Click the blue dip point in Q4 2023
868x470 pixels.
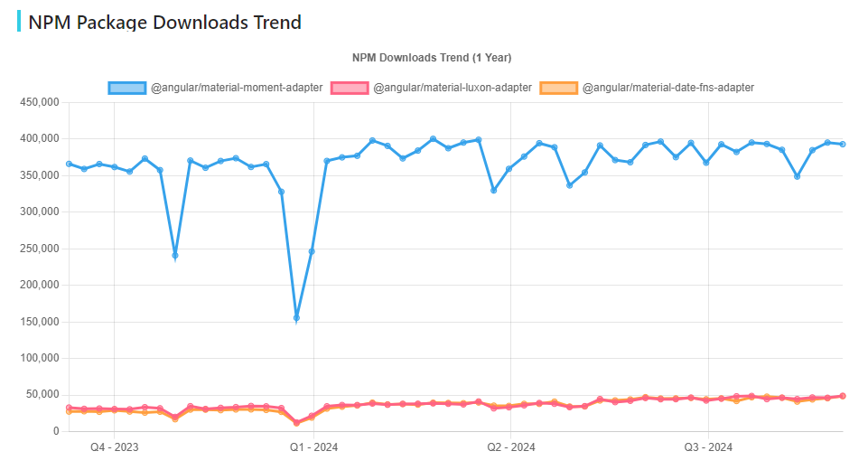pyautogui.click(x=175, y=255)
